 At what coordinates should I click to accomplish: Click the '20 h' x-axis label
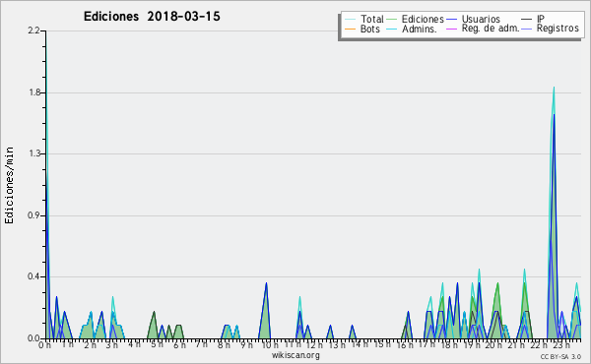pyautogui.click(x=492, y=344)
